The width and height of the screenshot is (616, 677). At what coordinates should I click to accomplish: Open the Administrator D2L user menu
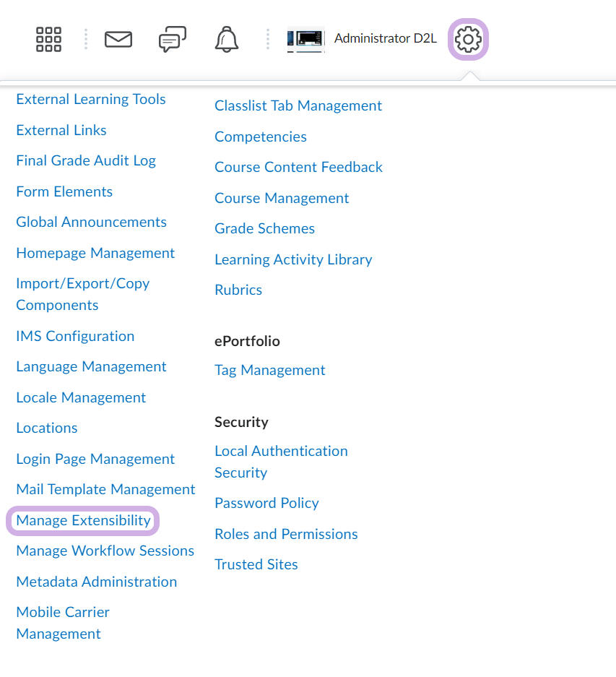coord(385,39)
